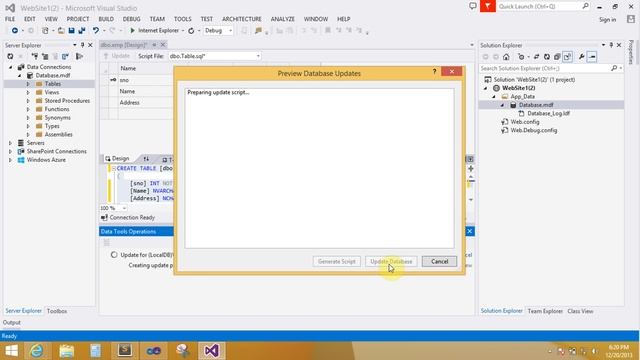The width and height of the screenshot is (640, 360).
Task: Open Internet Explorer from the taskbar
Action: click(x=37, y=351)
